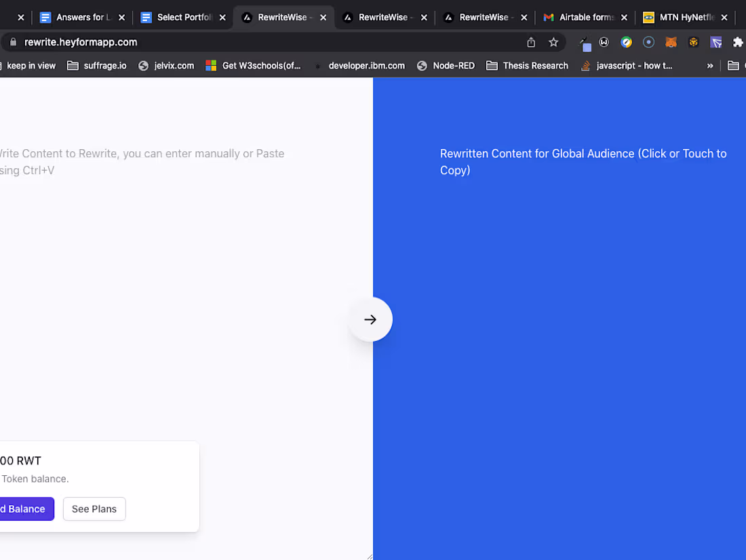Click the Token balance. label

click(x=35, y=479)
